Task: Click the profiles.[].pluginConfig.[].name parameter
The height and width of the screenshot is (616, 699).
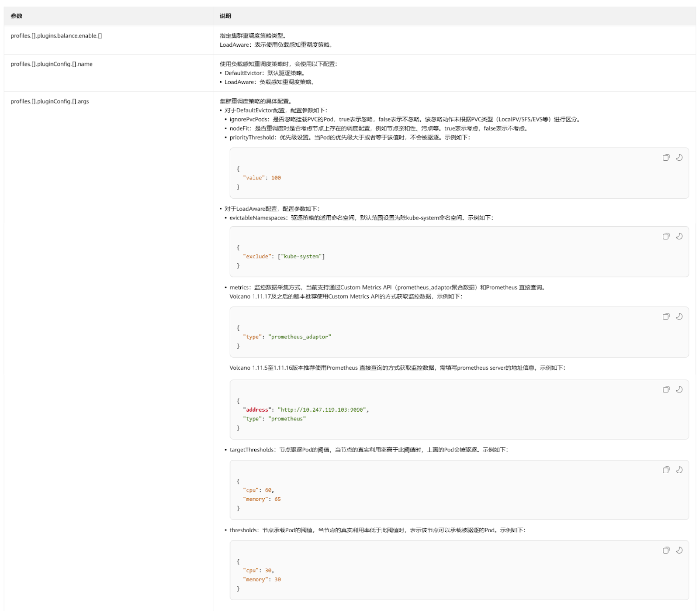Action: pos(52,64)
